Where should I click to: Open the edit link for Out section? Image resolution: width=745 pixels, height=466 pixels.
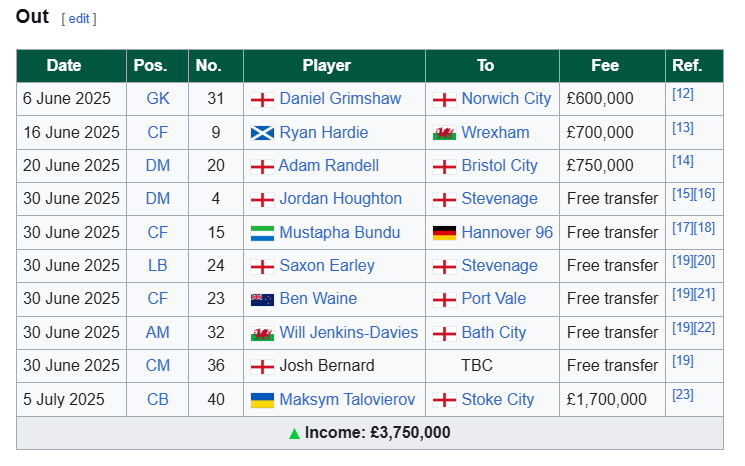79,19
